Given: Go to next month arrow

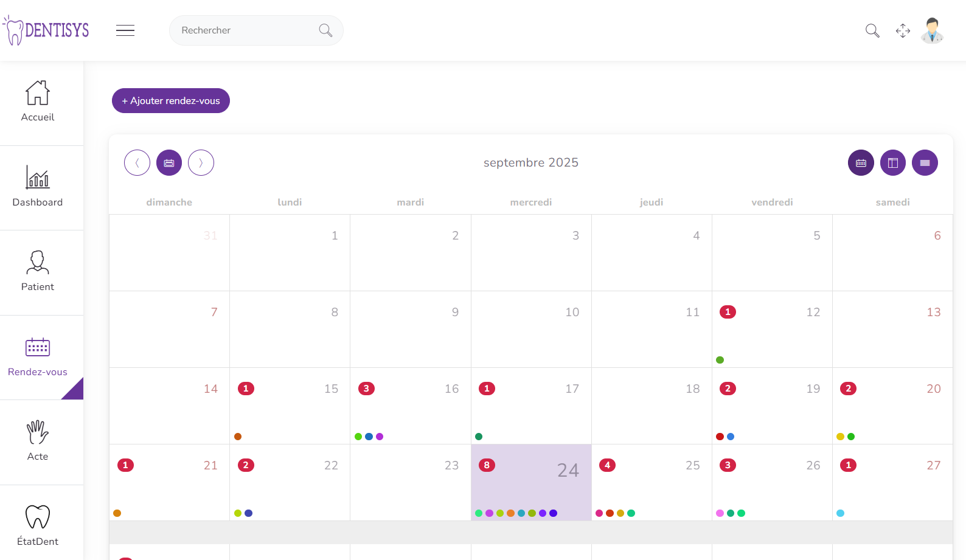Looking at the screenshot, I should point(201,163).
